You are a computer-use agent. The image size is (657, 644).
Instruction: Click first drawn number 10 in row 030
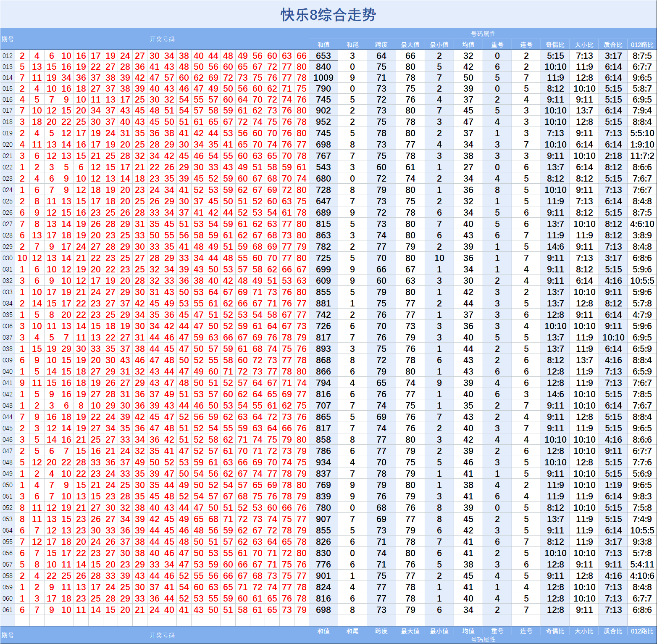[22, 258]
